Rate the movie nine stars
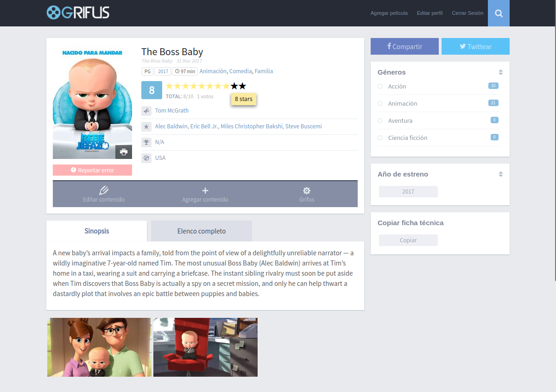Screen dimensions: 556x392 tap(234, 86)
